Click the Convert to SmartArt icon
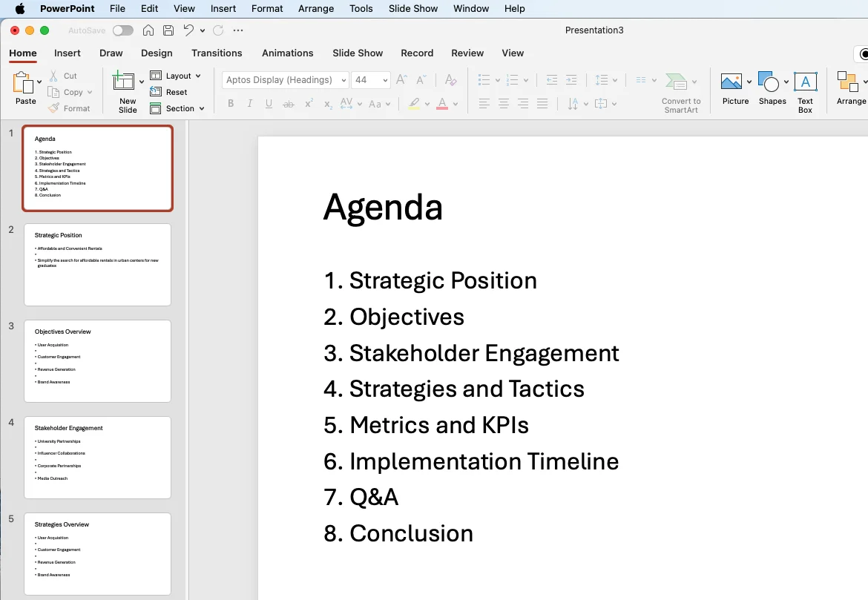This screenshot has width=868, height=600. [676, 82]
